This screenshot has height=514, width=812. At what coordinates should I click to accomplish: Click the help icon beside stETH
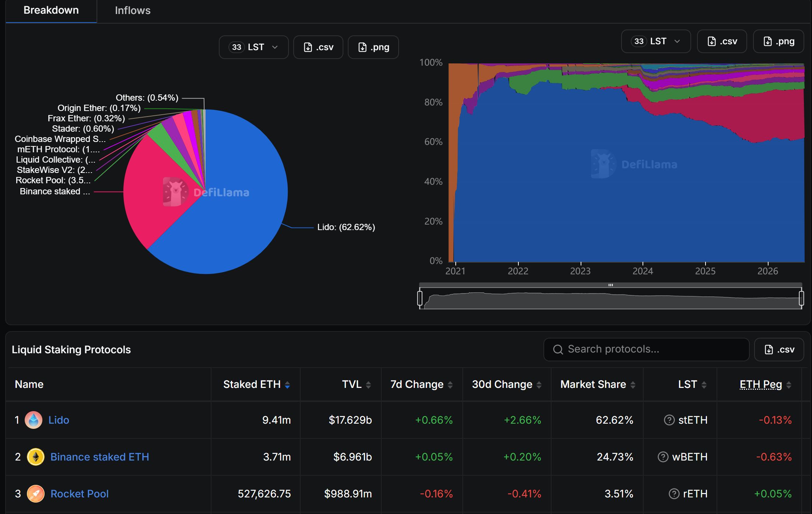pos(669,420)
